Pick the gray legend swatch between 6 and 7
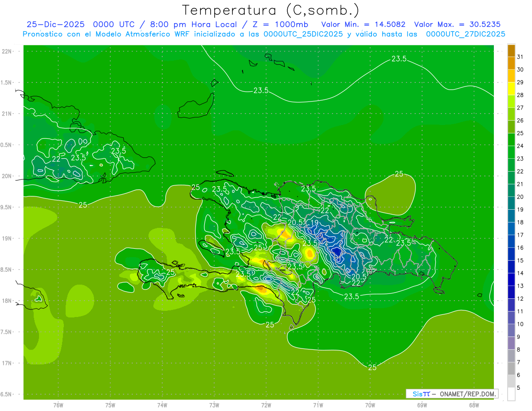Image resolution: width=532 pixels, height=411 pixels. [x=511, y=368]
